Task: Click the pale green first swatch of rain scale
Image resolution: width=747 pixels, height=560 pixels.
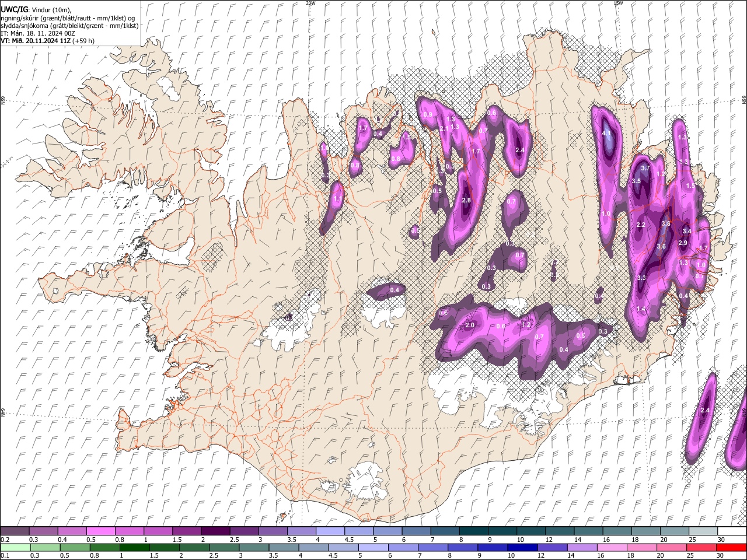Action: pyautogui.click(x=15, y=547)
